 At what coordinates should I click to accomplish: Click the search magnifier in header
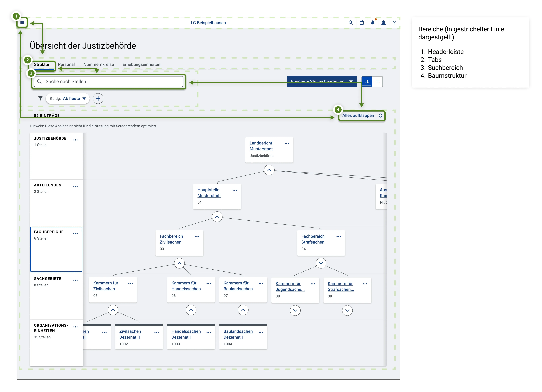tap(351, 23)
